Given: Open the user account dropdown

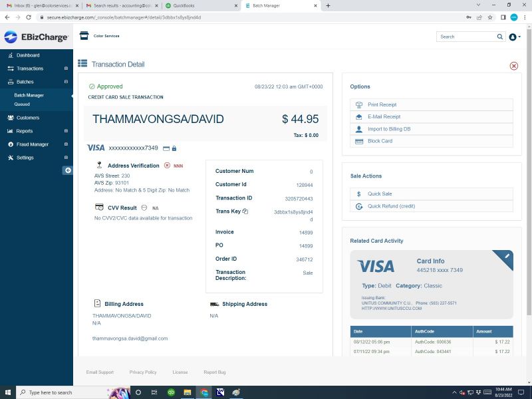Looking at the screenshot, I should (515, 37).
